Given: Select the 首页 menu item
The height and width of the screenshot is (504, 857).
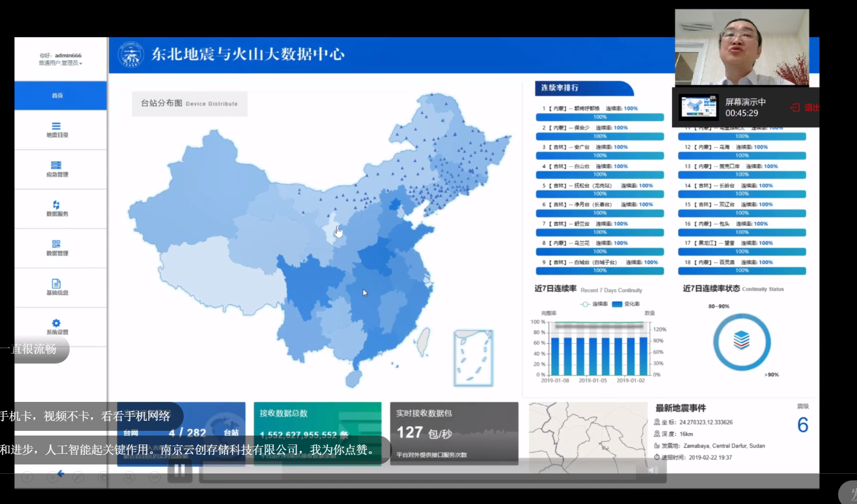Looking at the screenshot, I should pos(61,96).
